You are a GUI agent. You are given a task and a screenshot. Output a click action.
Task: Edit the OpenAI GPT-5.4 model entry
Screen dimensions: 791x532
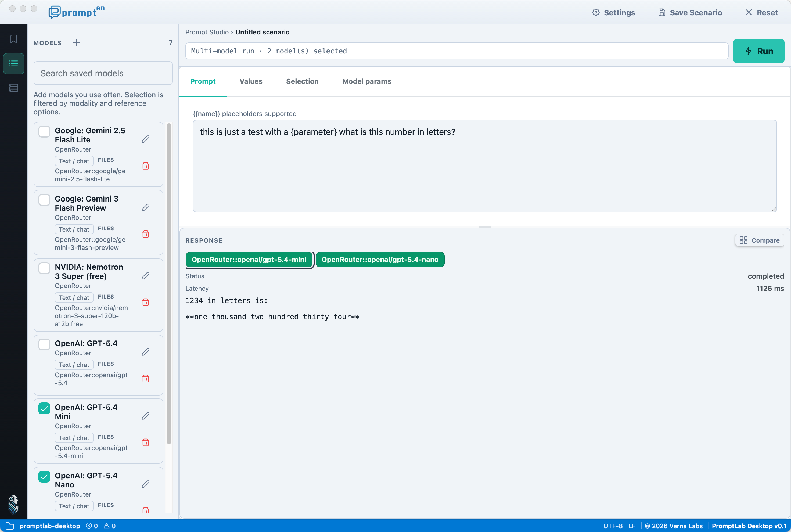tap(146, 352)
